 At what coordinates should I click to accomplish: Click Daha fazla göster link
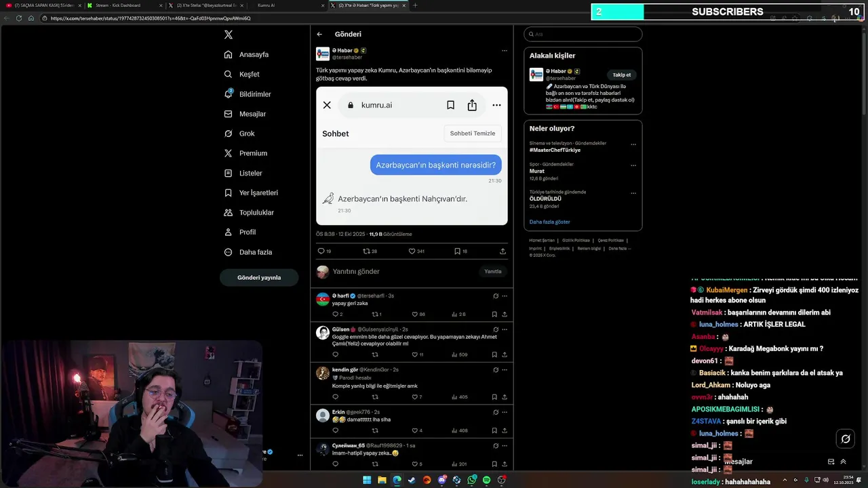click(x=550, y=222)
